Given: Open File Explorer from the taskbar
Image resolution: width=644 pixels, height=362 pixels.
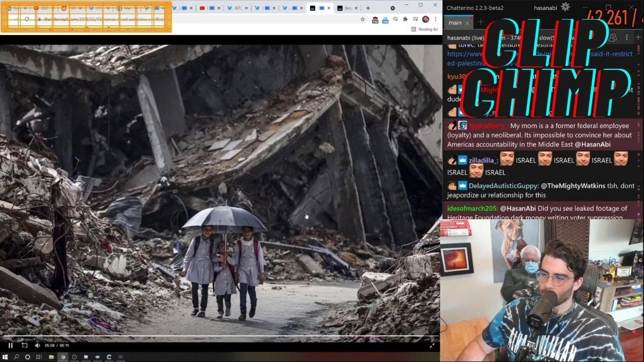Looking at the screenshot, I should [51, 357].
